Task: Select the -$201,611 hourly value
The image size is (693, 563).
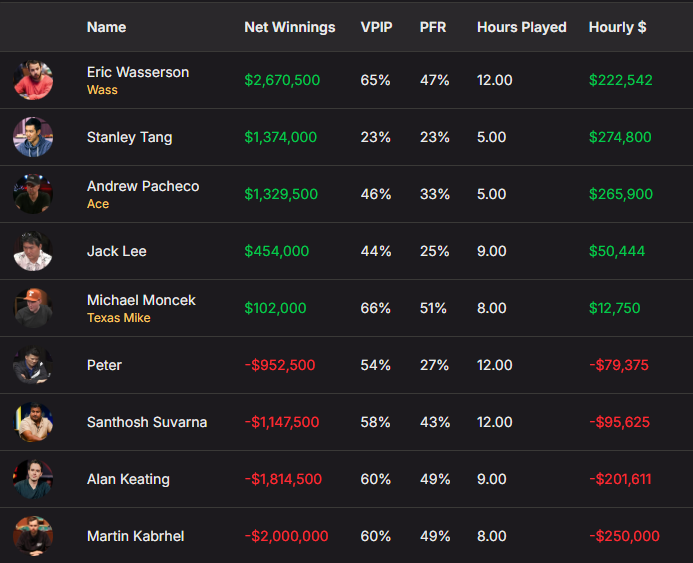Action: tap(620, 479)
